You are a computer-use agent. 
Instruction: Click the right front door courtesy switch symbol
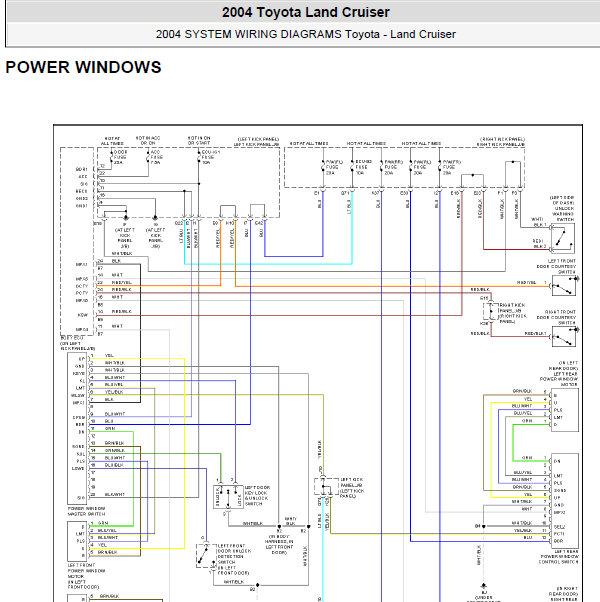click(x=564, y=337)
